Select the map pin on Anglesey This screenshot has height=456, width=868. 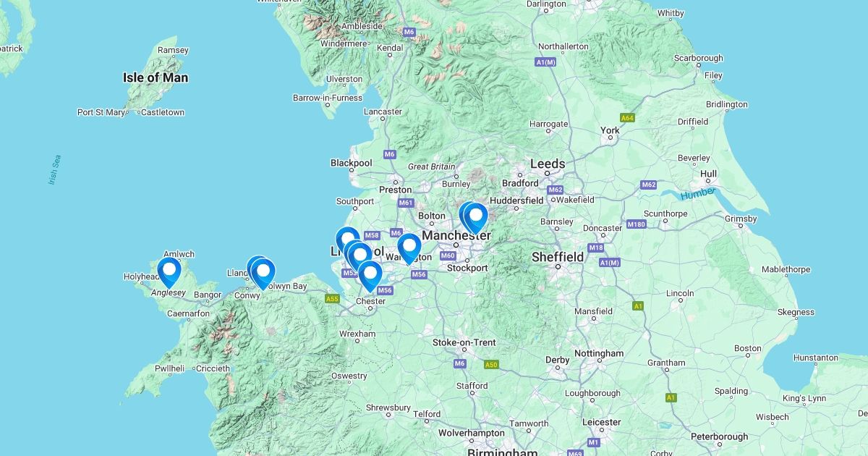pos(169,271)
